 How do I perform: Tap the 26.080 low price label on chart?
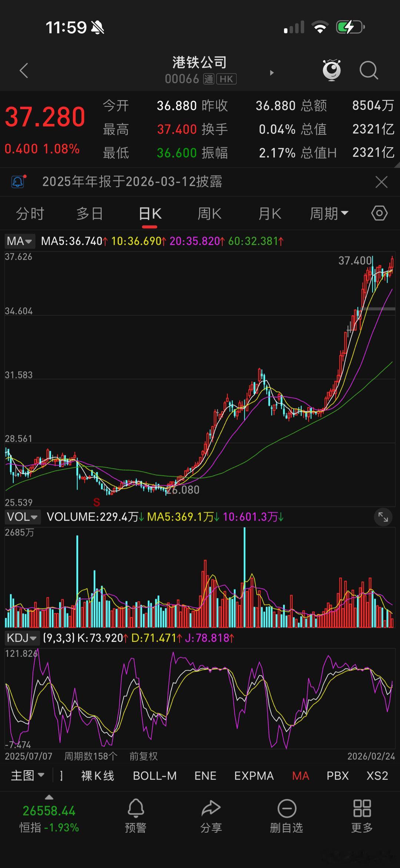183,490
